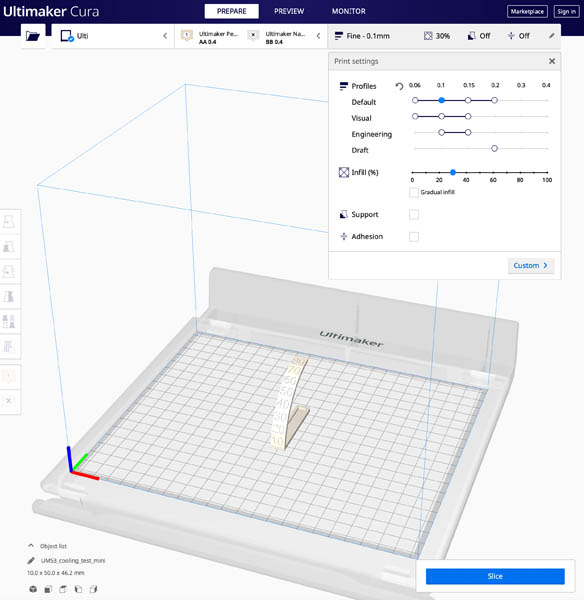Click the pencil edit icon in settings bar

coord(551,36)
